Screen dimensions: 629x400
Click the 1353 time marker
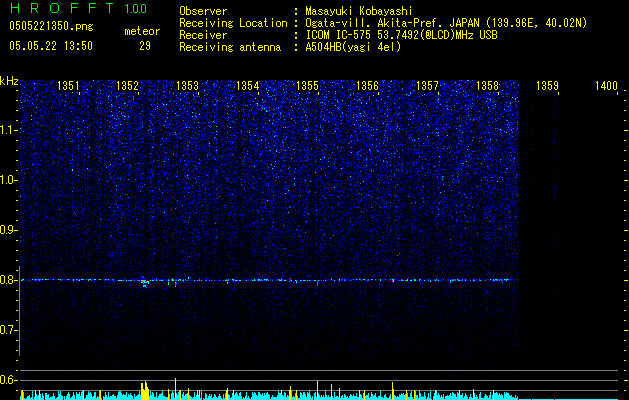[187, 86]
